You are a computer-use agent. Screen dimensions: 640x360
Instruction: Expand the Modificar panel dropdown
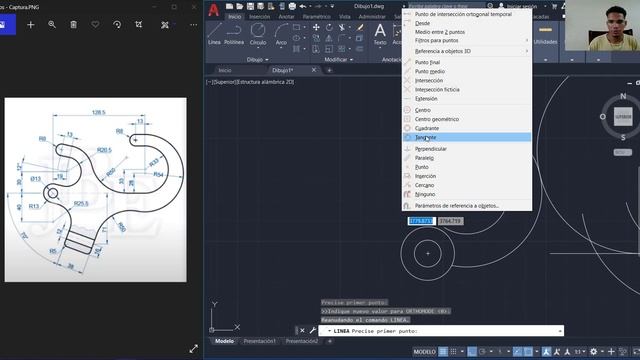point(339,60)
